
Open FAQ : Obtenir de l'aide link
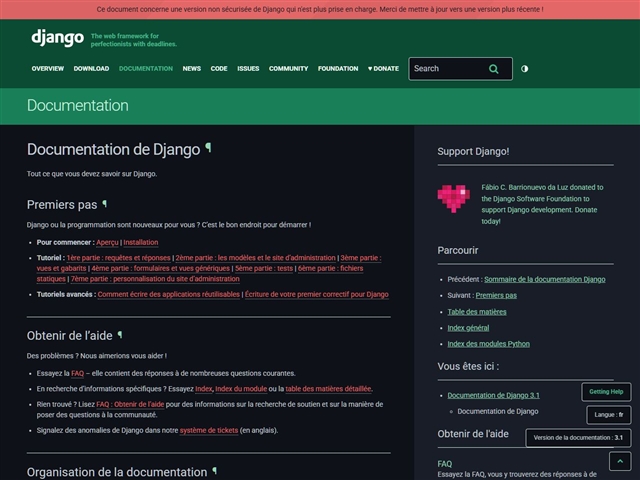(x=130, y=404)
